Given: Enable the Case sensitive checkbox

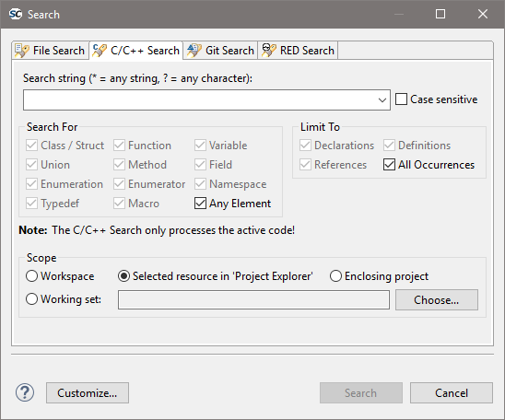Looking at the screenshot, I should pyautogui.click(x=401, y=99).
